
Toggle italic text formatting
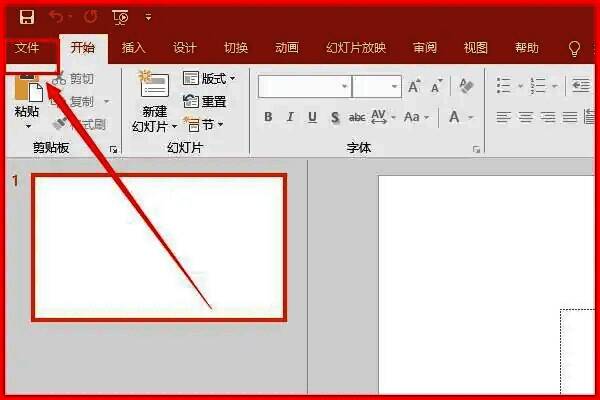click(x=290, y=117)
